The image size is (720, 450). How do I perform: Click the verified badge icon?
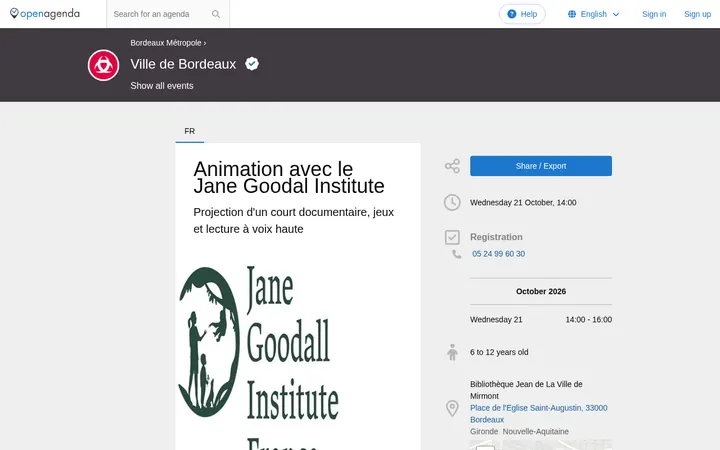coord(252,63)
